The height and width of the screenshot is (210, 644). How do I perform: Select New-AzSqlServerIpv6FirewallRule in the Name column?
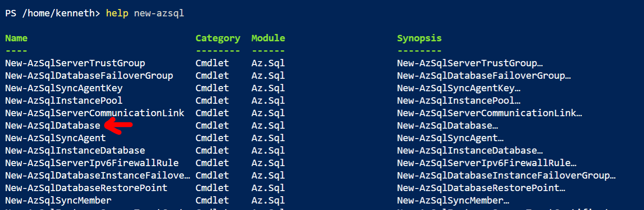[92, 163]
